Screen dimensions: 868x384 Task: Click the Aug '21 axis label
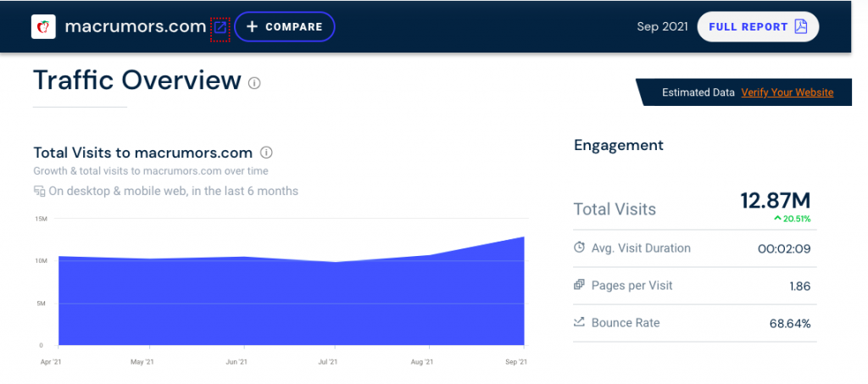pos(422,363)
